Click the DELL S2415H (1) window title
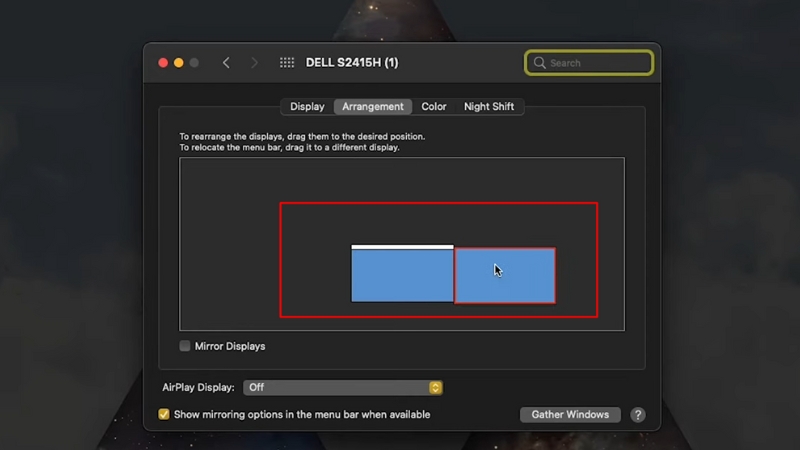800x450 pixels. pos(352,63)
